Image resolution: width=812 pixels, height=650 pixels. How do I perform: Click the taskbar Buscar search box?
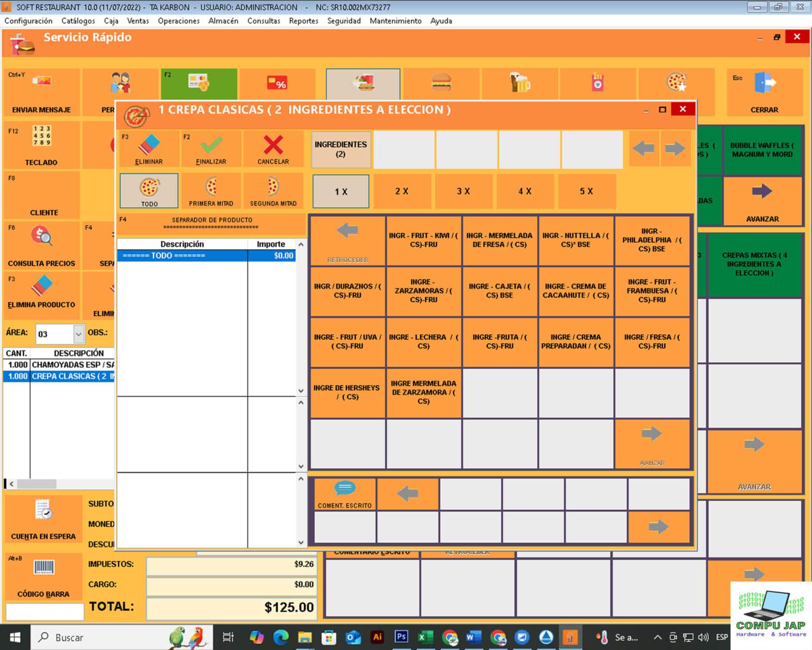click(122, 637)
